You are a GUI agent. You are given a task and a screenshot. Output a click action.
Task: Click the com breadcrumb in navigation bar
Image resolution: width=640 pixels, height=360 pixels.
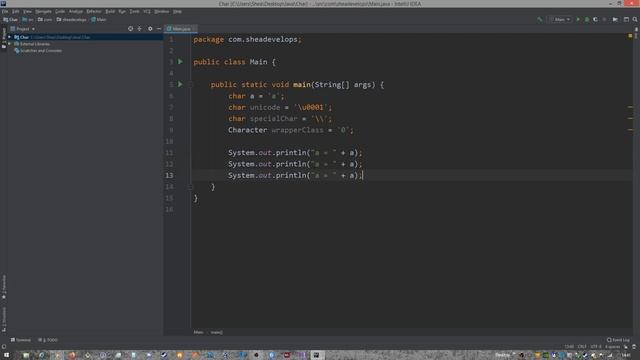coord(45,19)
